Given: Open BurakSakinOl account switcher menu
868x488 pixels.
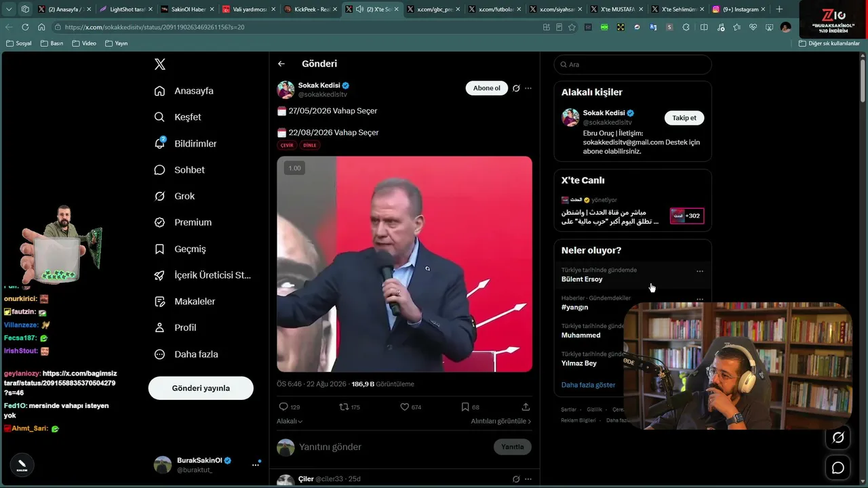Looking at the screenshot, I should coord(256,464).
